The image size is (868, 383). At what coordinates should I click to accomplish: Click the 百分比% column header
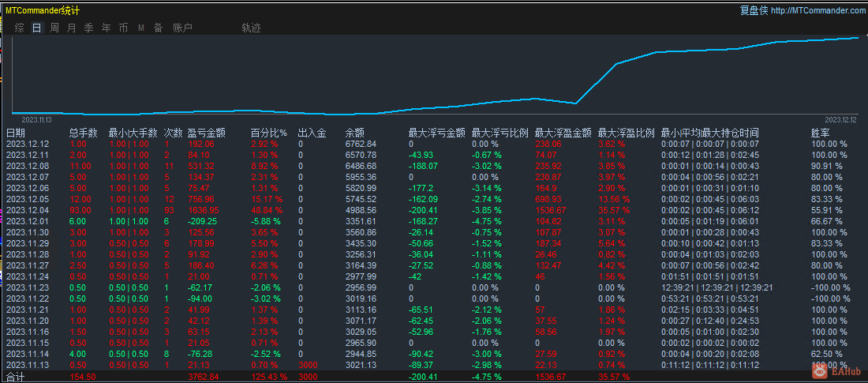click(x=269, y=133)
